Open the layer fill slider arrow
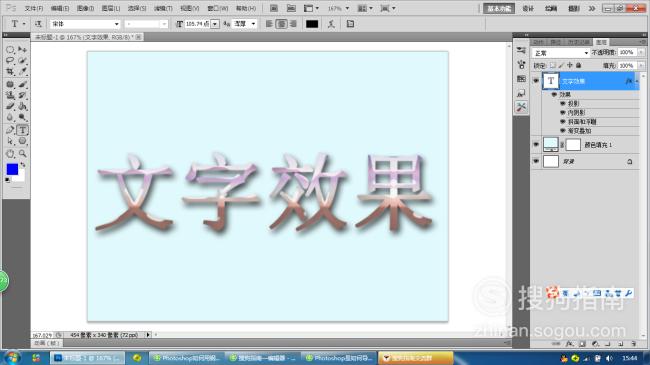Screen dimensions: 650x365 641,66
